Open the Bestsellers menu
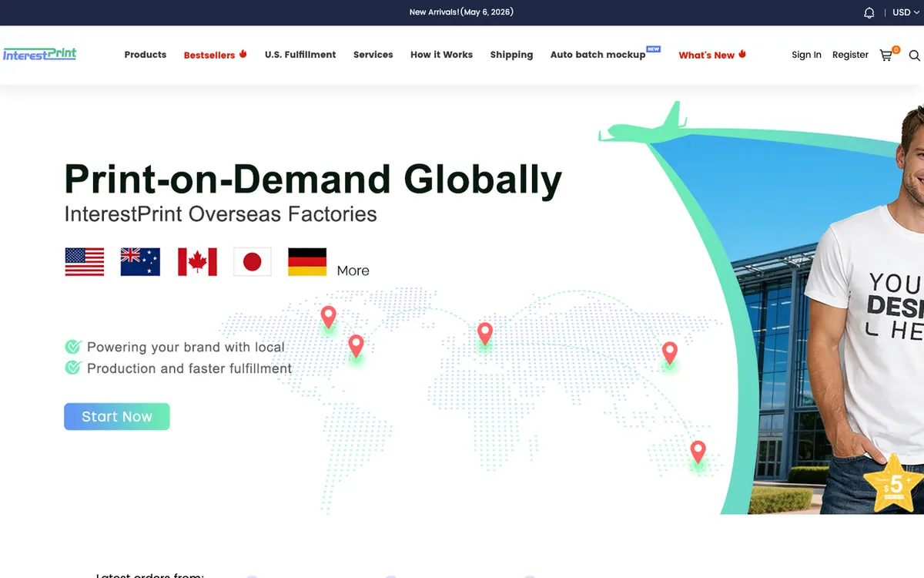 215,55
